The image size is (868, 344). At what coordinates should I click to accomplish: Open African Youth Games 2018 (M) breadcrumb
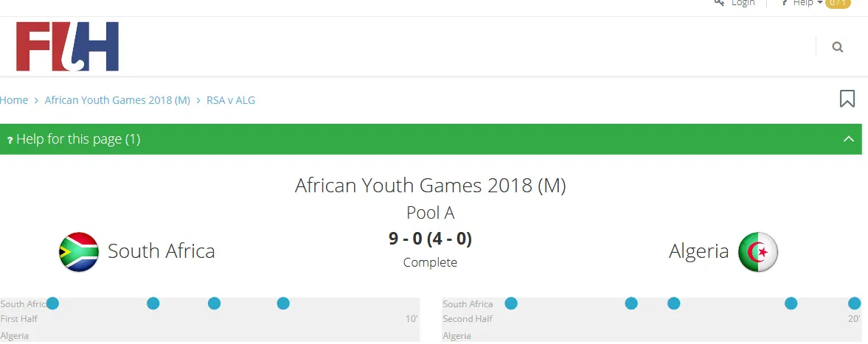[117, 100]
